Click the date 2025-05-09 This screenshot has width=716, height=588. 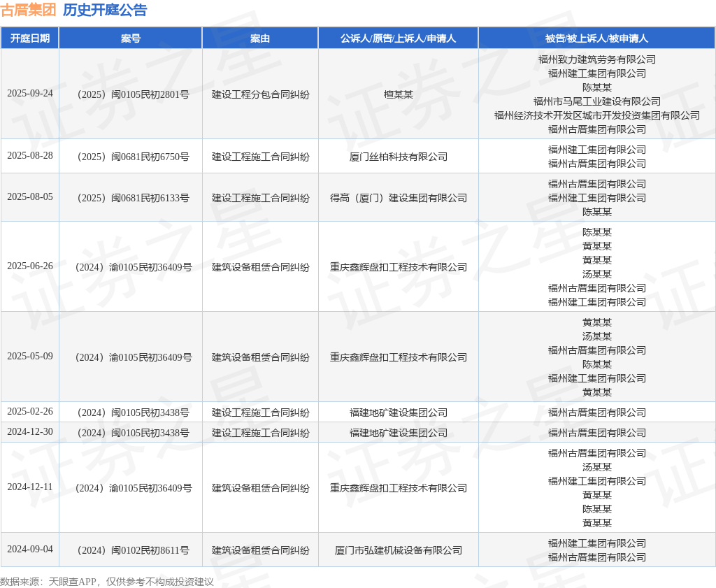pyautogui.click(x=30, y=356)
